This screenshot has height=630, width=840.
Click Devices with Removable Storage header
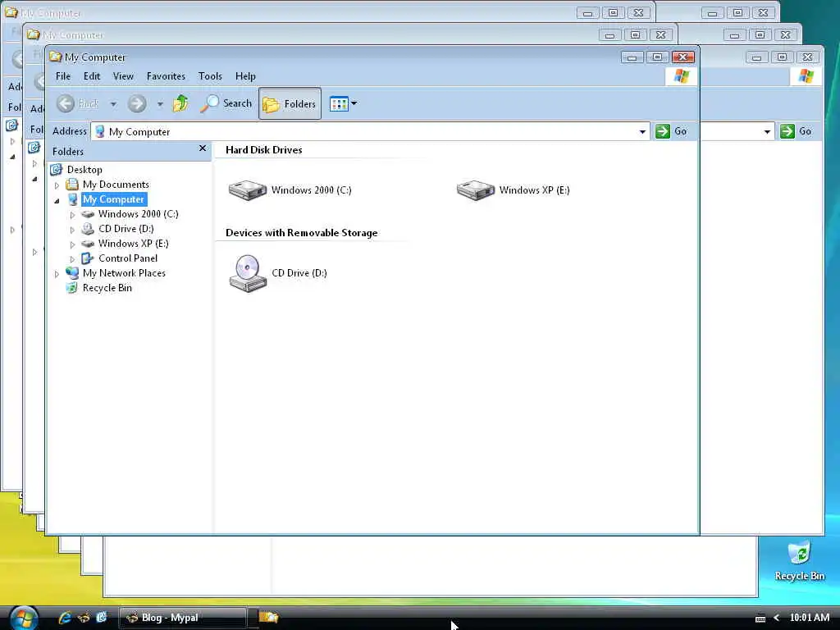(302, 233)
